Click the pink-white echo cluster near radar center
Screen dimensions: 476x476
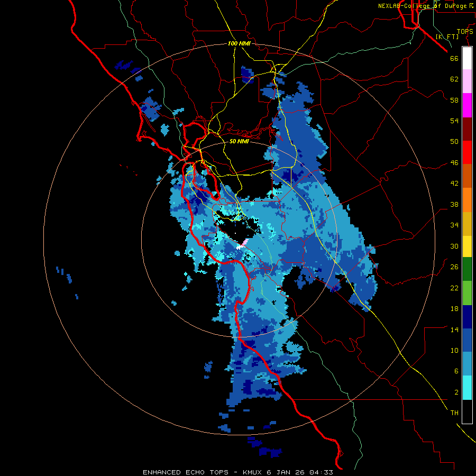point(243,244)
